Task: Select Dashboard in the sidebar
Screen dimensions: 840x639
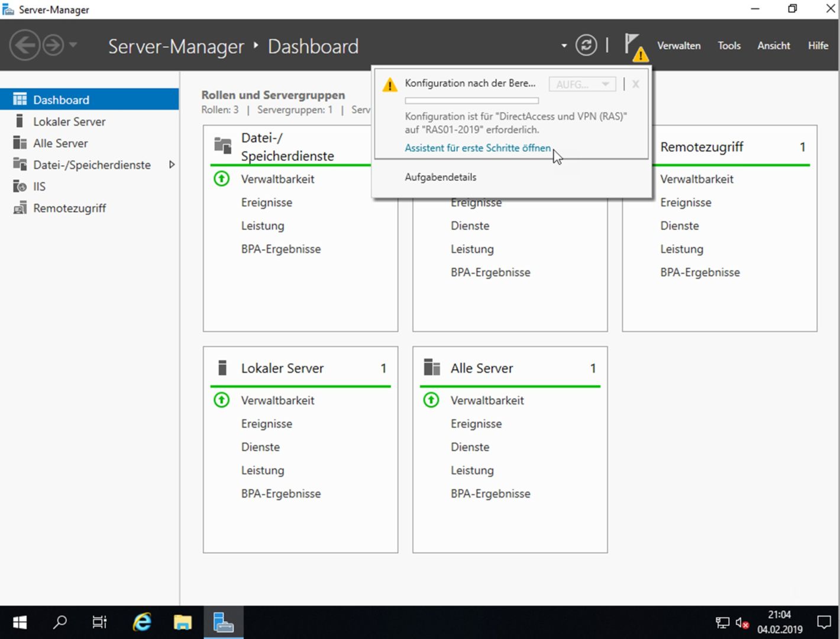Action: [89, 99]
